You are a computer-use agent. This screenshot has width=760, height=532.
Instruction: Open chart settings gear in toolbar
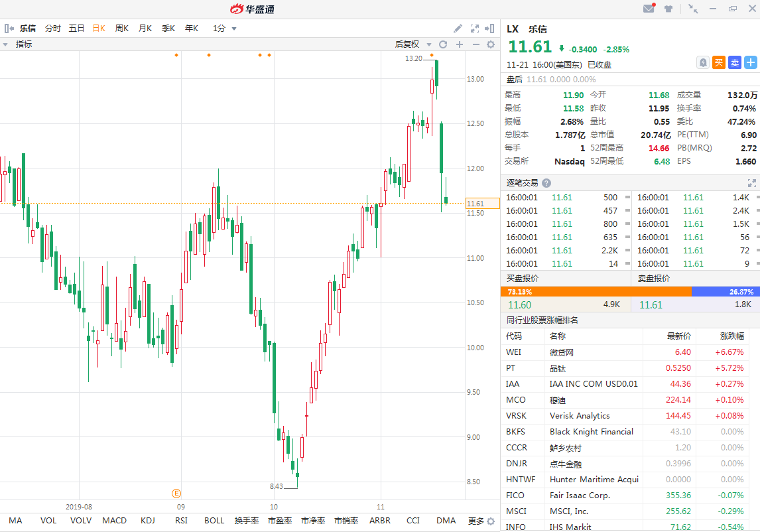pyautogui.click(x=491, y=44)
